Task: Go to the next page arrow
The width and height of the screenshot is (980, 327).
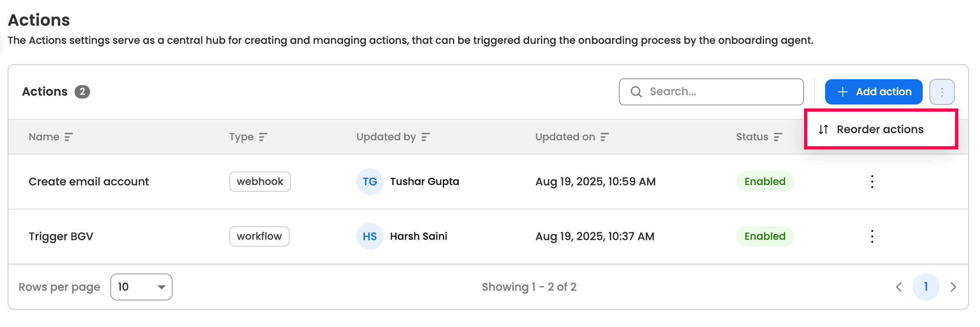Action: 953,287
